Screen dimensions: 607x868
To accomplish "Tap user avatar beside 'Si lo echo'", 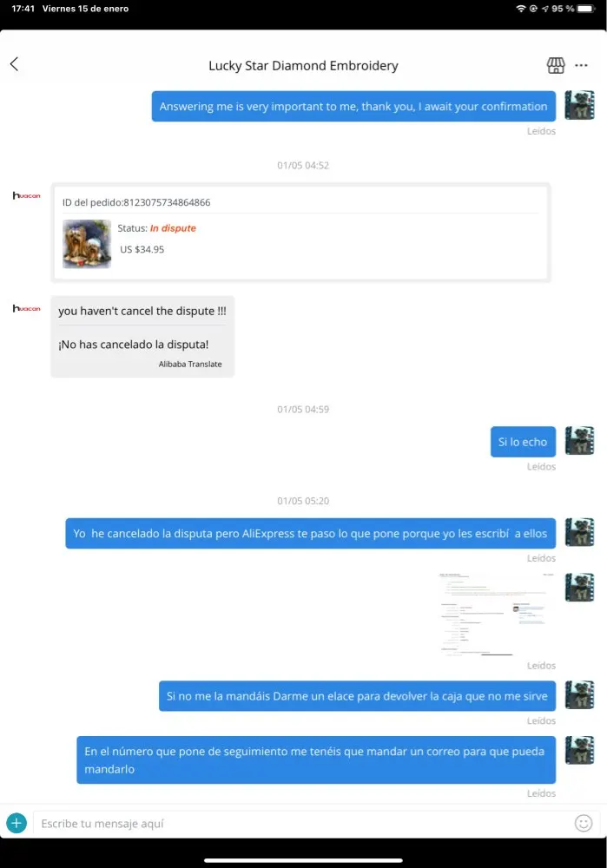I will (579, 441).
